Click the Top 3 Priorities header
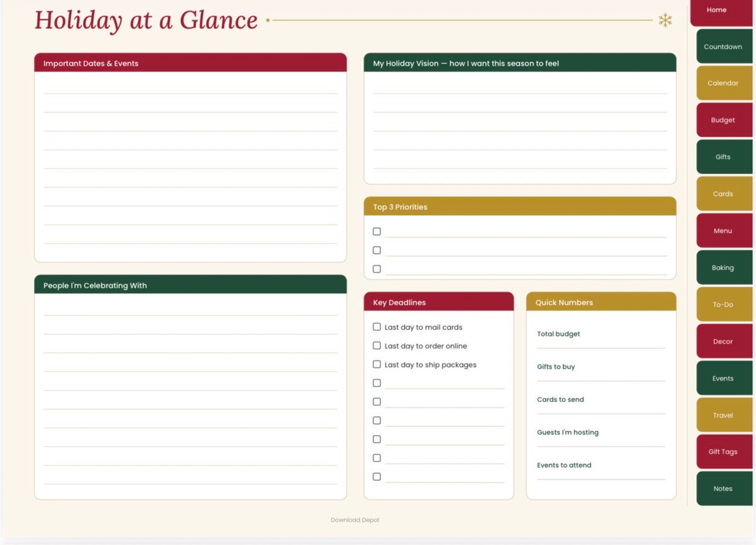This screenshot has height=545, width=756. (520, 207)
